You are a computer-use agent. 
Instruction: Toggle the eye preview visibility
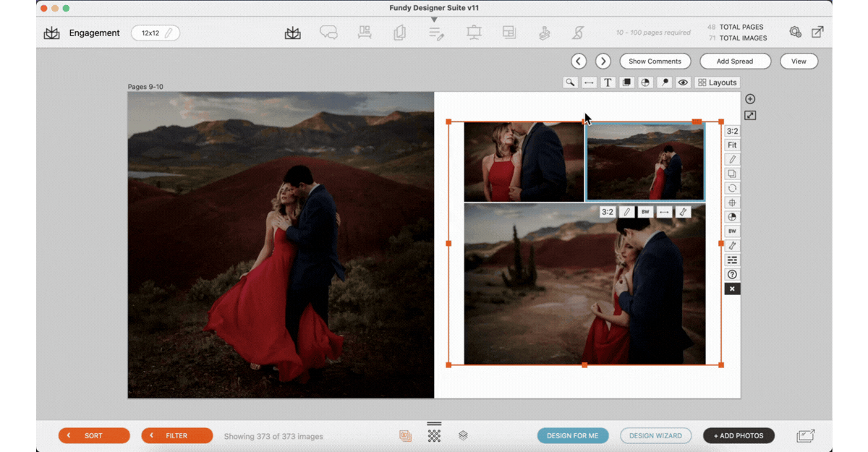683,82
